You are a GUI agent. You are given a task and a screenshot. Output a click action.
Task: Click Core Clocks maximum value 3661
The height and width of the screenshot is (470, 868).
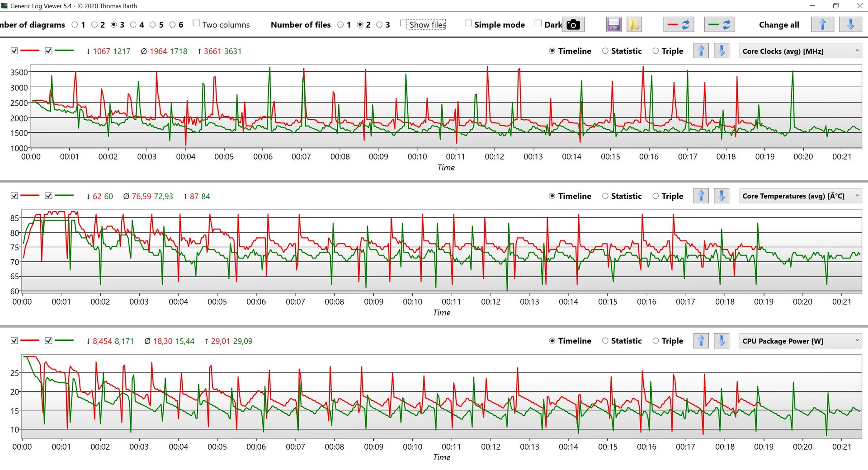pyautogui.click(x=212, y=52)
